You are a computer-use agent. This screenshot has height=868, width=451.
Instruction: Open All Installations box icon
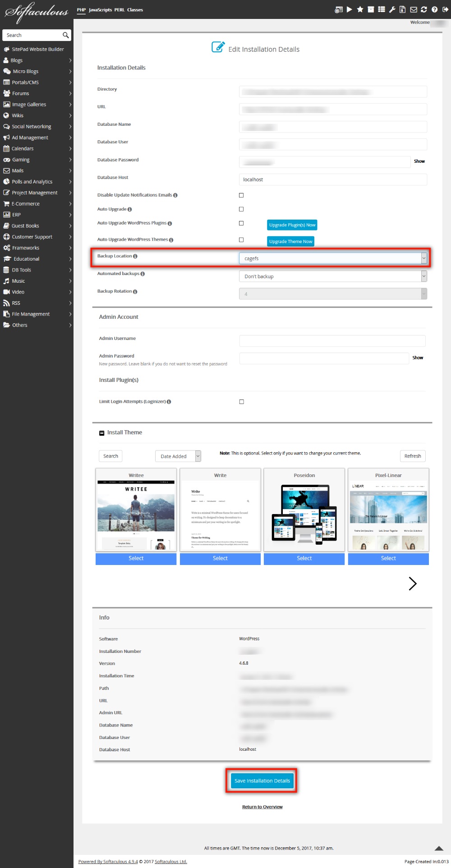coord(371,9)
